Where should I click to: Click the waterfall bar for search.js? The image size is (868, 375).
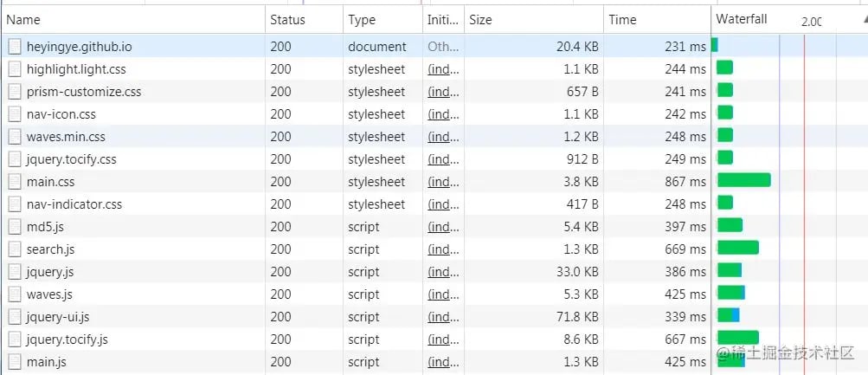click(738, 247)
